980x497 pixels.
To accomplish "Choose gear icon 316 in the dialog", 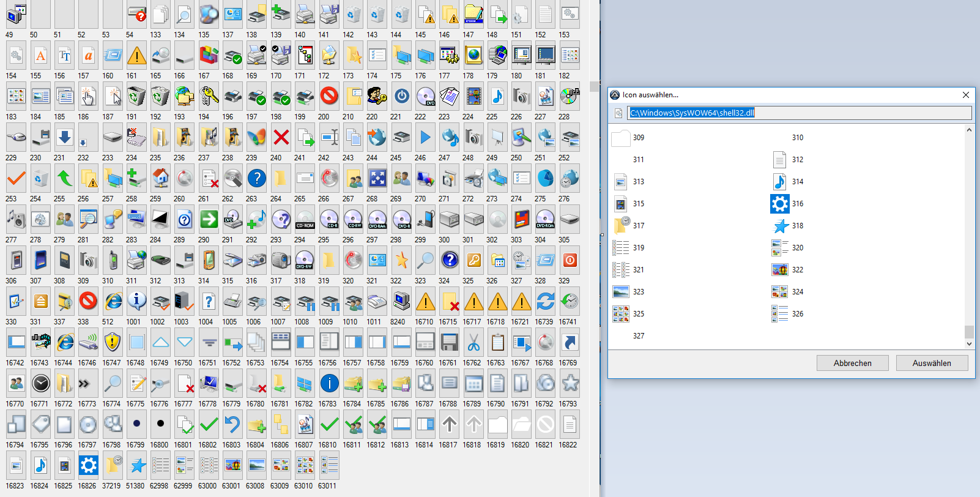I will coord(779,204).
